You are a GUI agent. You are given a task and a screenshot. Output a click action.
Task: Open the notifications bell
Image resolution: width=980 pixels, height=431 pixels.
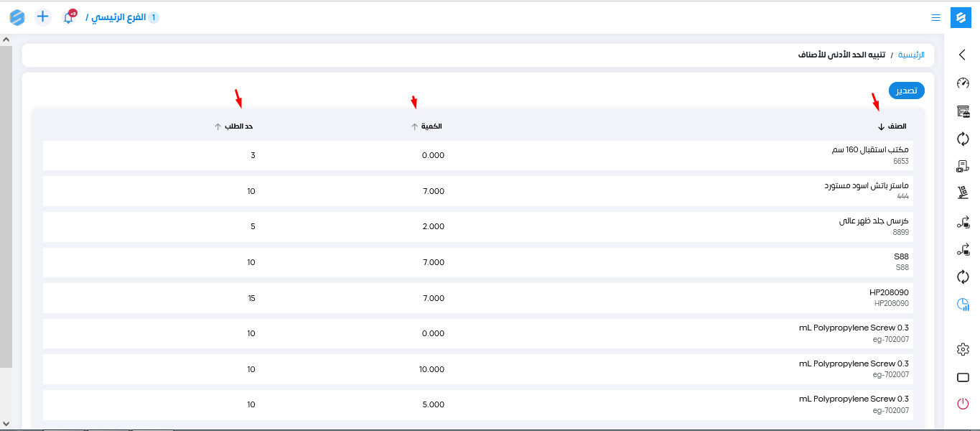(x=69, y=17)
